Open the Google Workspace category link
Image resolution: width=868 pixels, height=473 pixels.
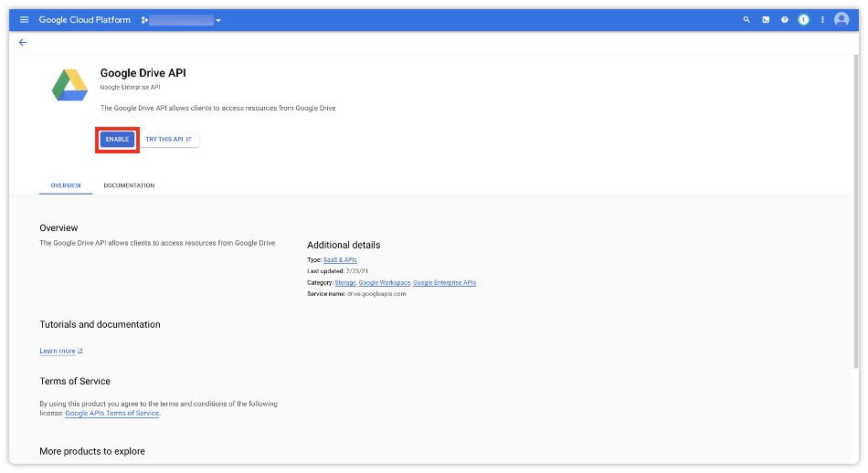click(385, 283)
